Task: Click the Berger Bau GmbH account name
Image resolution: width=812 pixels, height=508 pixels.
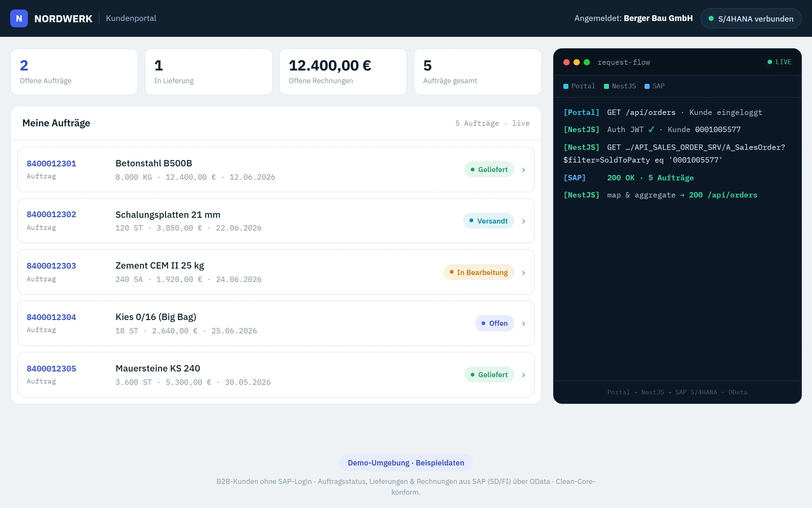Action: coord(658,18)
